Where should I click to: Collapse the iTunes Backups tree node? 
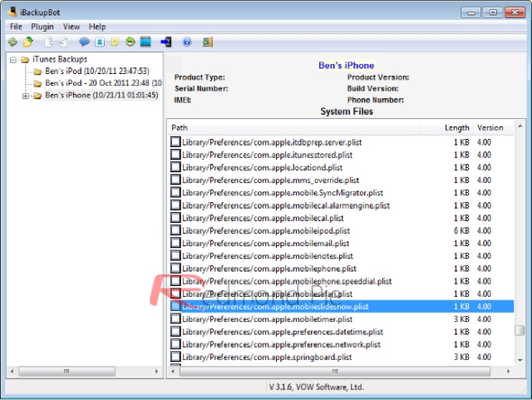[x=13, y=60]
